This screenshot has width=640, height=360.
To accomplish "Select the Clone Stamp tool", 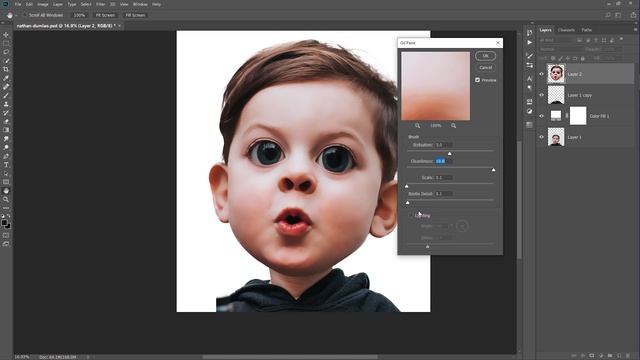I will click(6, 104).
